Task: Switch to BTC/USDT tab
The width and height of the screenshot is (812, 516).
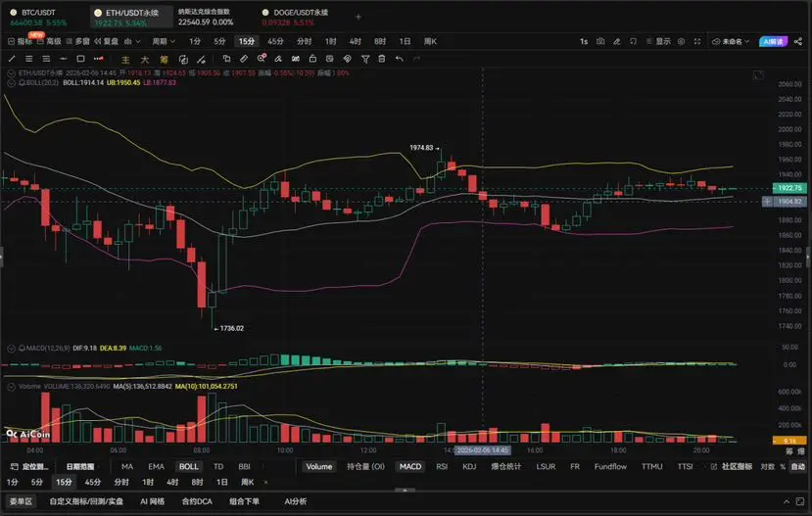Action: coord(39,17)
